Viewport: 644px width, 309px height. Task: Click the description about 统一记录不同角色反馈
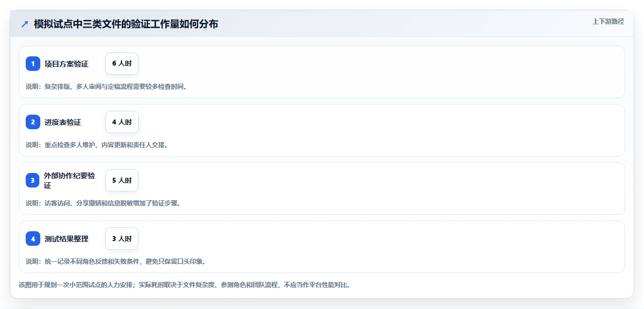116,261
